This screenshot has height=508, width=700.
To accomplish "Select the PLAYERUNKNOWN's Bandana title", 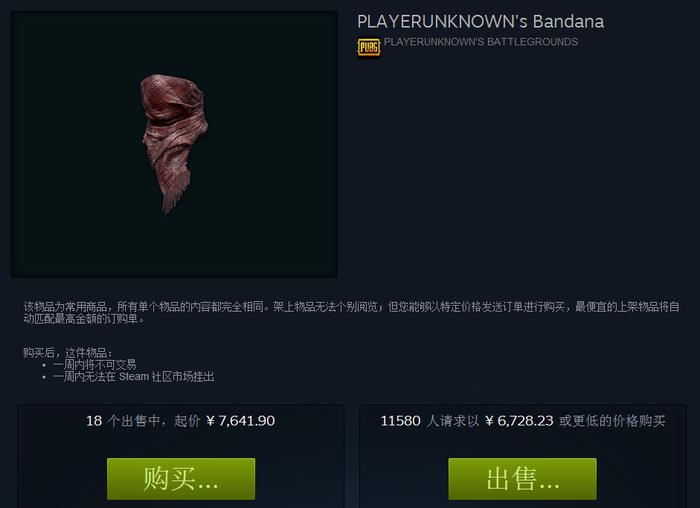I will pyautogui.click(x=480, y=21).
